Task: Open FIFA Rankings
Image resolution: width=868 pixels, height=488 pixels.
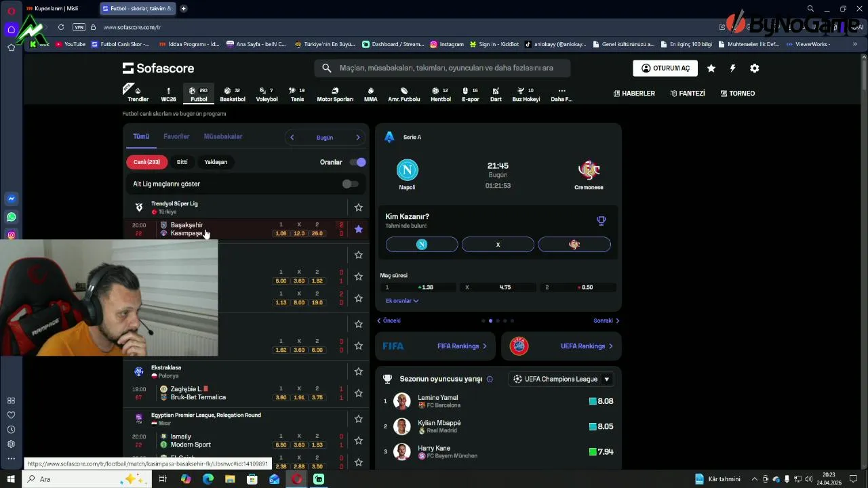Action: tap(436, 346)
